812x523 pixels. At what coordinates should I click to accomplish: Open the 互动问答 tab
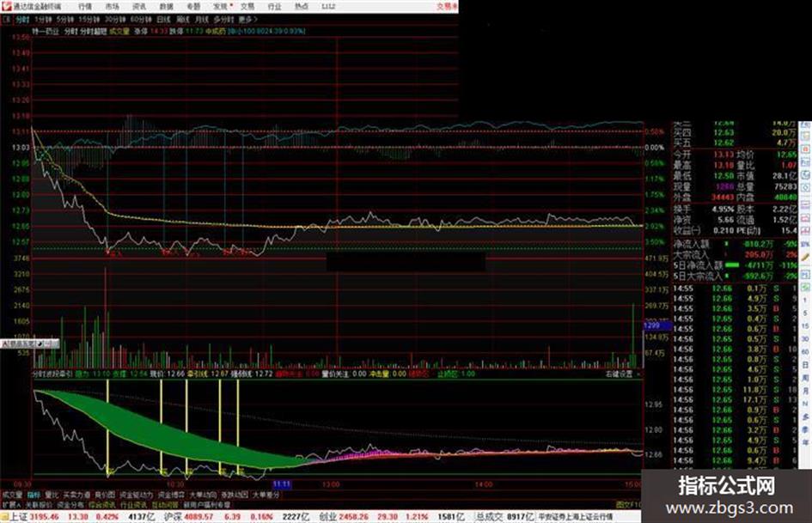[166, 504]
